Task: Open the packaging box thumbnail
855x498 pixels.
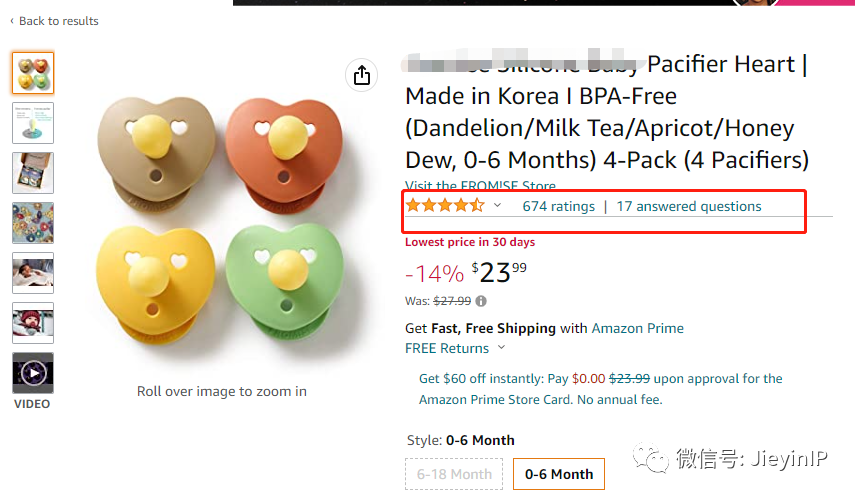Action: (33, 172)
